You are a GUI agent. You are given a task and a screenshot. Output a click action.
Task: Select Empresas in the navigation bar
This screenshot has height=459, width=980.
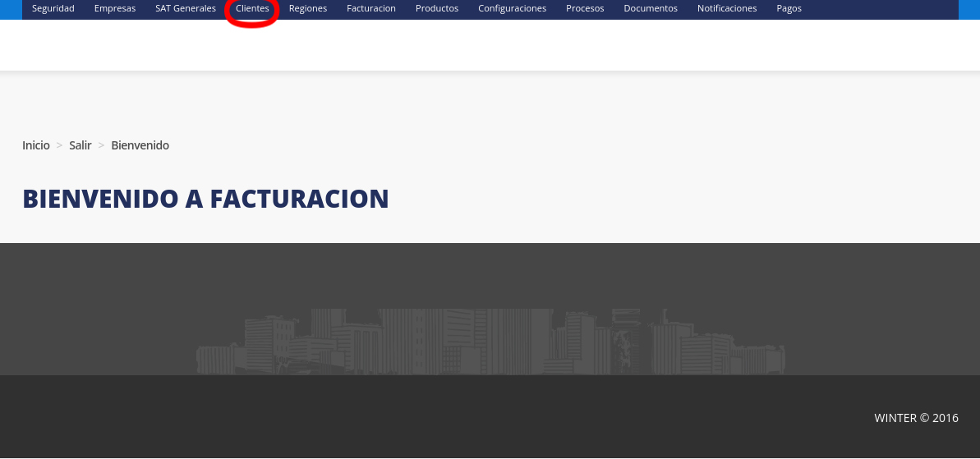[115, 8]
